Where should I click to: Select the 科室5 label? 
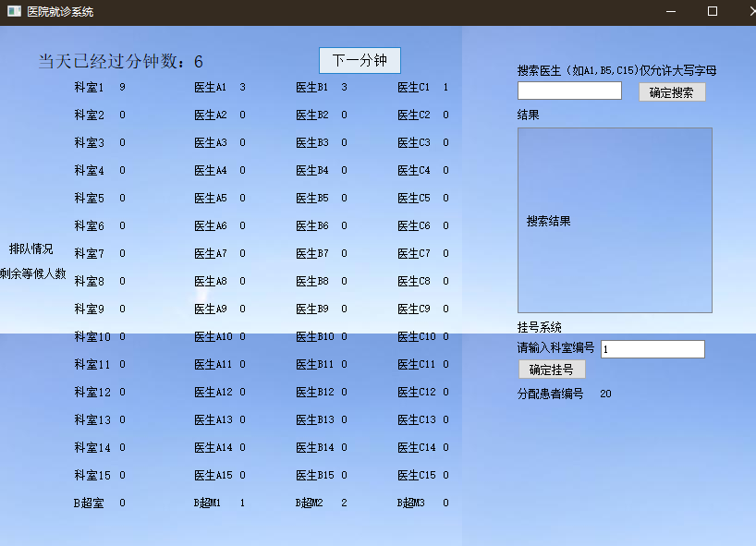click(x=90, y=198)
